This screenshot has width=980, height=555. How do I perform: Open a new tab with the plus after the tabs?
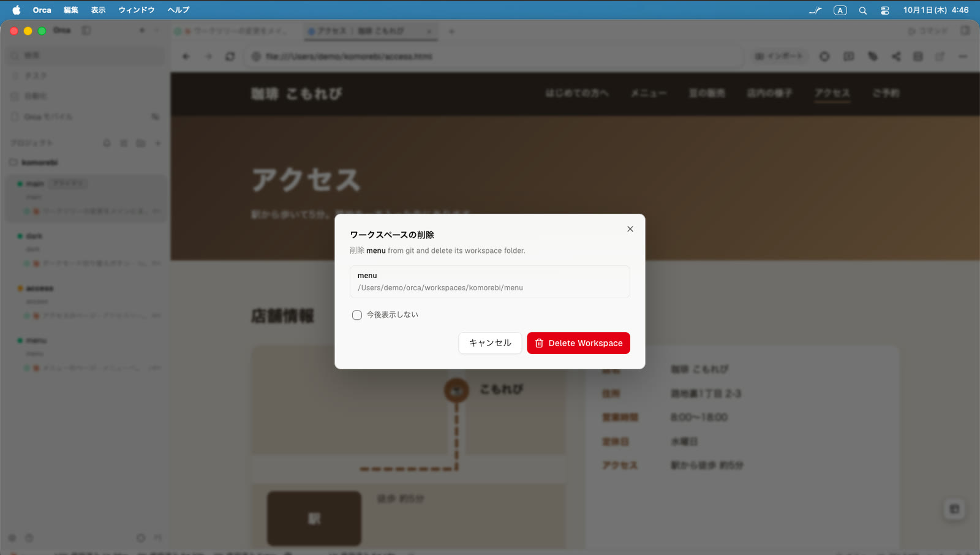coord(451,31)
